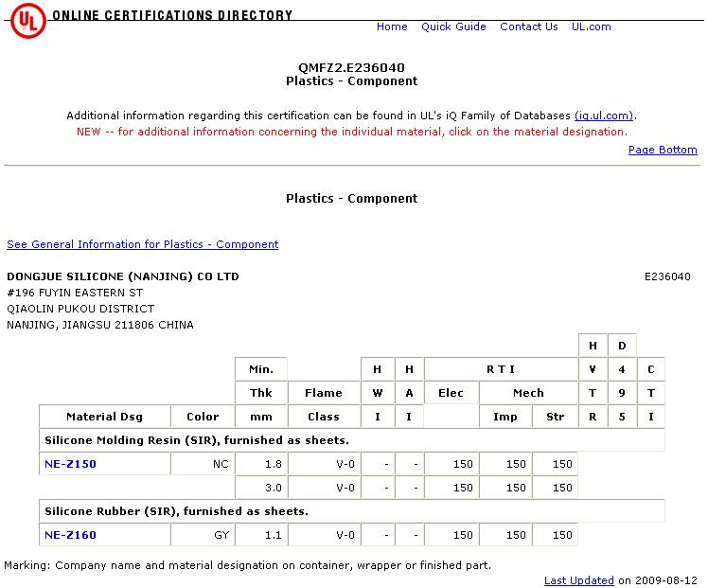Visit the UL.com link
The height and width of the screenshot is (588, 708).
[x=591, y=27]
